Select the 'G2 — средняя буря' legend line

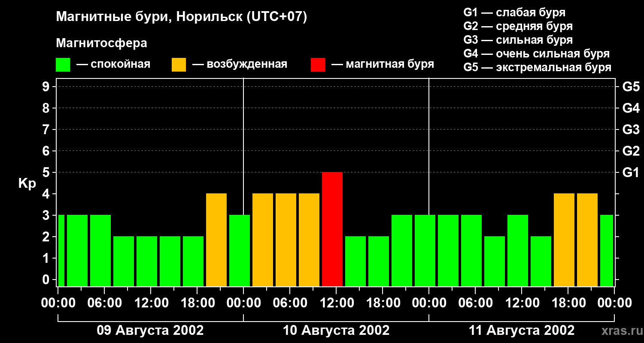[x=518, y=26]
